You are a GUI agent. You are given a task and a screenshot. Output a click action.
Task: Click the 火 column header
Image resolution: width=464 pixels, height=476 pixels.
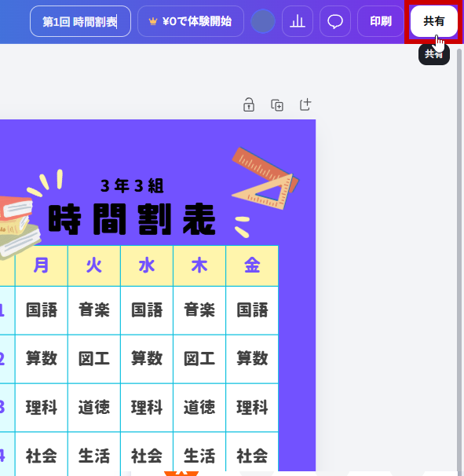click(x=94, y=265)
